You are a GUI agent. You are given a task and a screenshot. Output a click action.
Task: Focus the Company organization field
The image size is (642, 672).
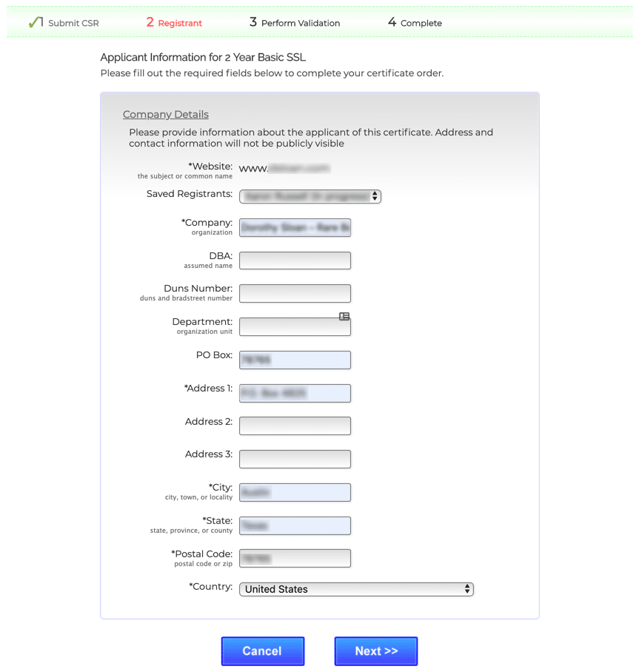(x=295, y=228)
